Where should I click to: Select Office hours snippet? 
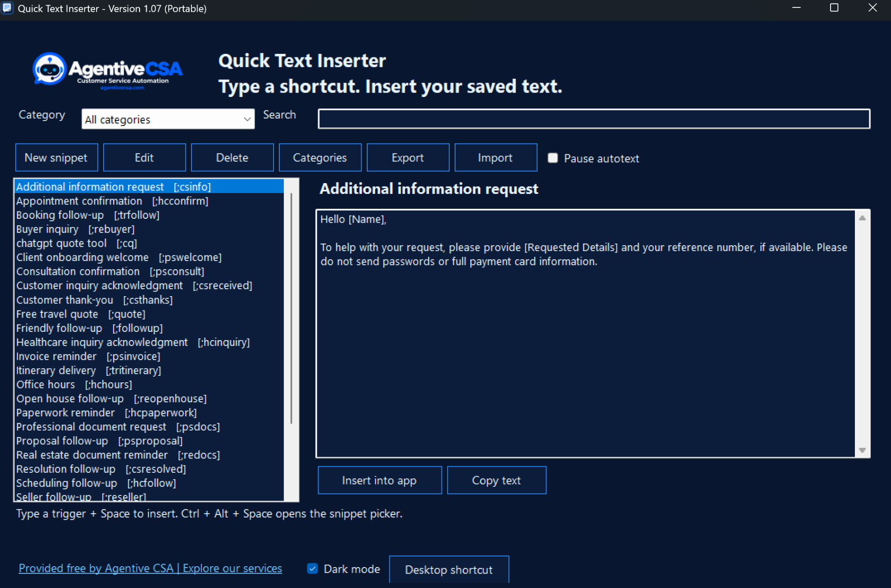point(149,384)
